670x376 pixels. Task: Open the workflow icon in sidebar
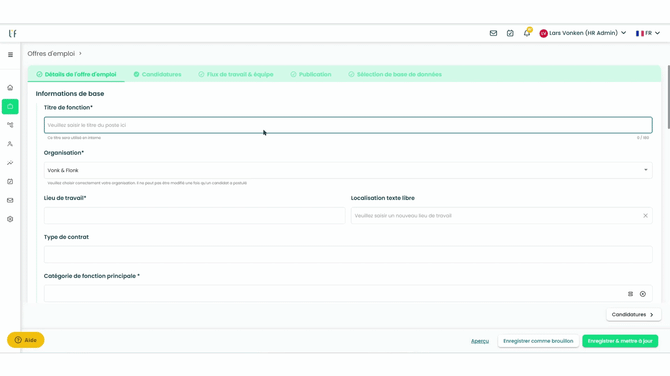[x=10, y=125]
